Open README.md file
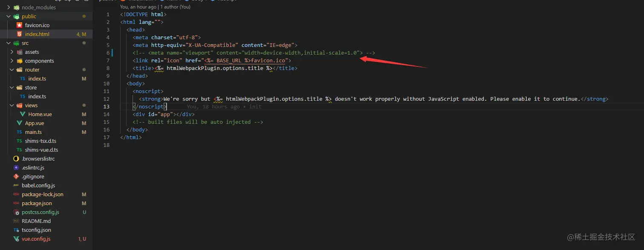 click(x=37, y=221)
